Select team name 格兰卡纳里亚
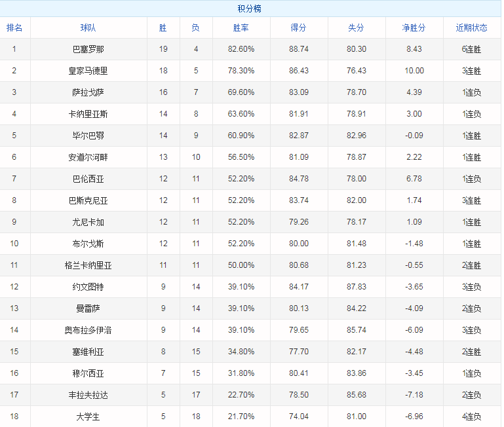 point(88,265)
